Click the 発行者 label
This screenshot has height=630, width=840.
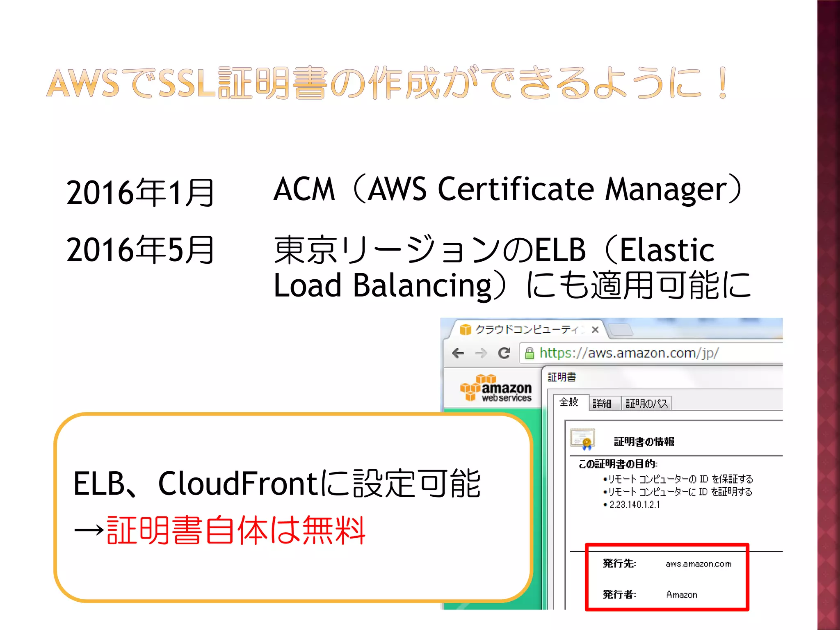[619, 594]
